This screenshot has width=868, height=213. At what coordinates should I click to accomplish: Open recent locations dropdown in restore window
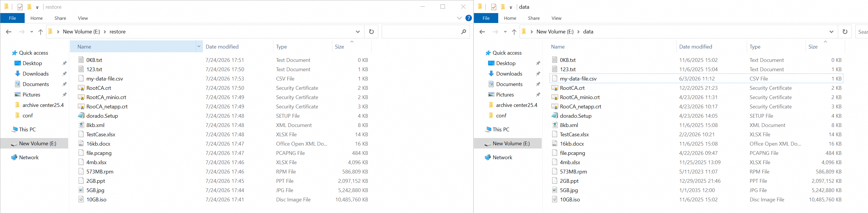tap(32, 32)
